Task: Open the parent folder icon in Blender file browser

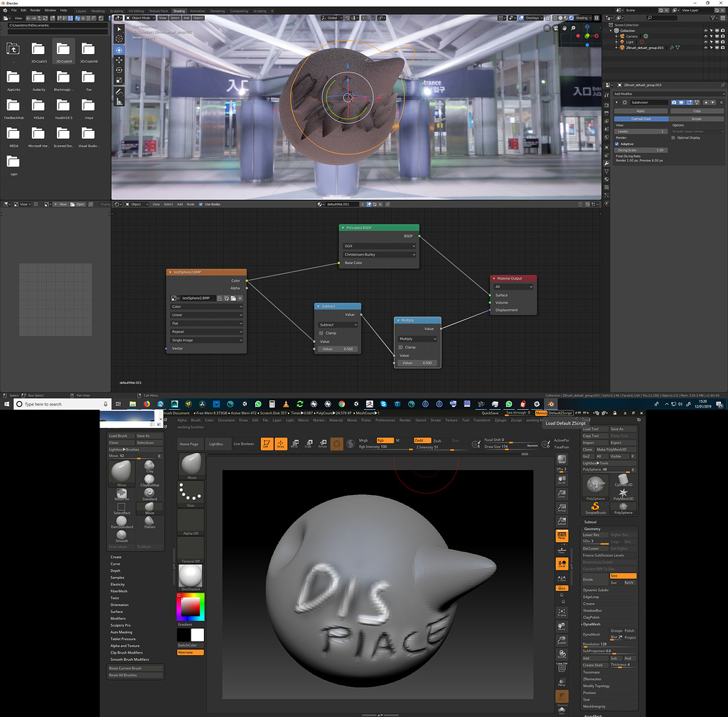Action: coord(13,49)
